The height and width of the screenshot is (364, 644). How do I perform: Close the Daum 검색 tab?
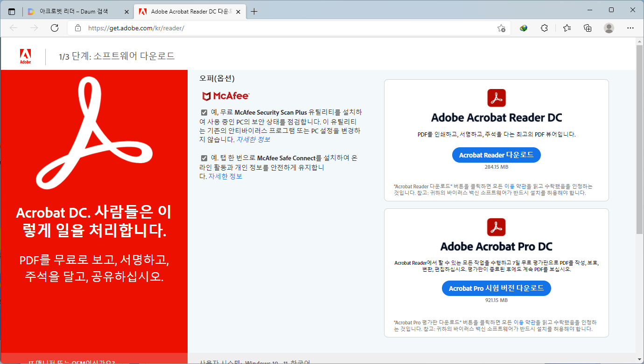pyautogui.click(x=126, y=12)
